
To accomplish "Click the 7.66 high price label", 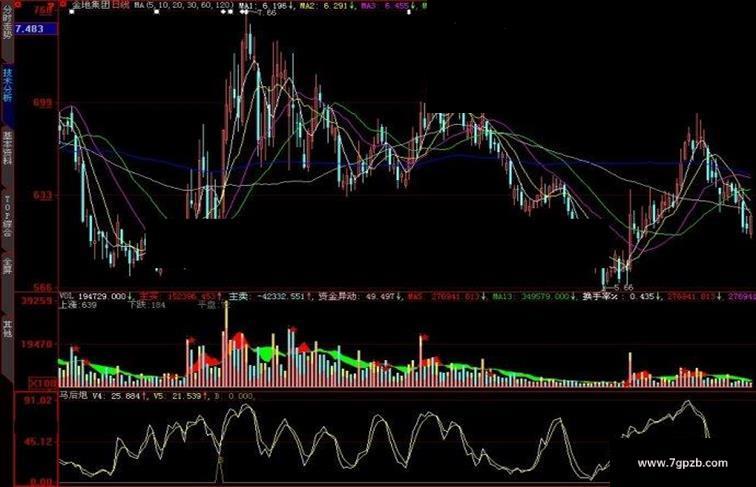I will (266, 13).
